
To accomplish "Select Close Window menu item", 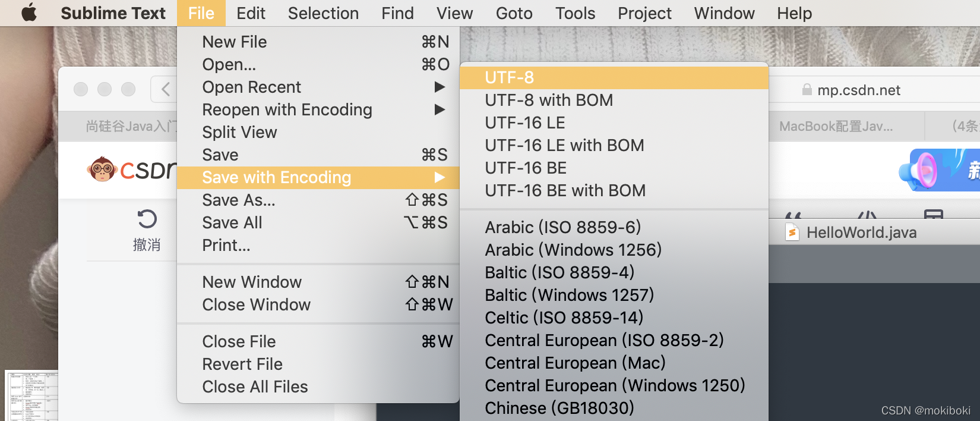I will pos(318,304).
